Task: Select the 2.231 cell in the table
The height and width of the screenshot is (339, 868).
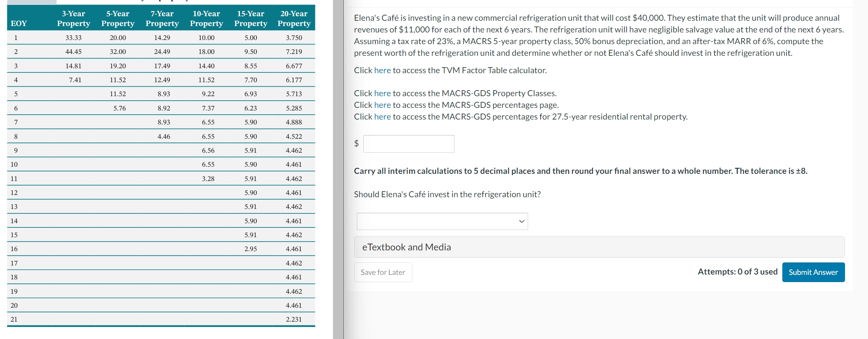Action: tap(294, 319)
